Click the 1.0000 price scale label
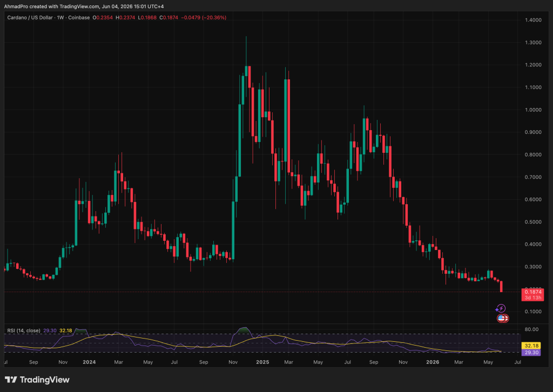This screenshot has height=392, width=553. click(533, 110)
